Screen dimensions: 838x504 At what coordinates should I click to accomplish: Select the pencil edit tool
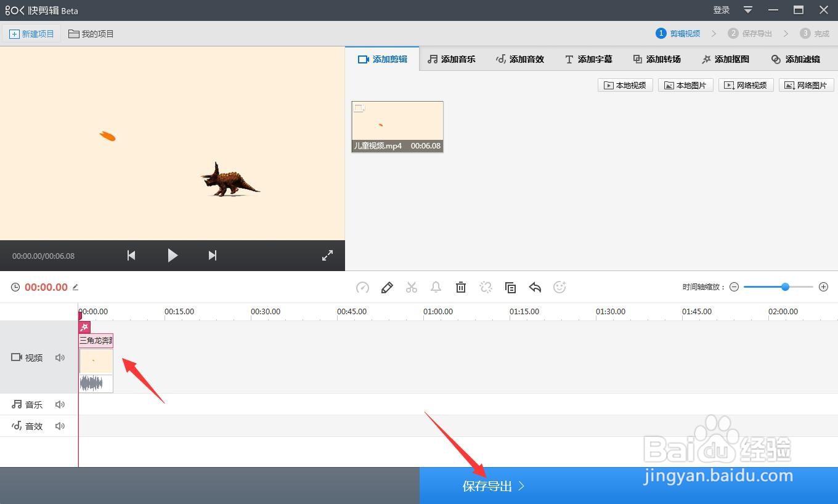coord(387,287)
